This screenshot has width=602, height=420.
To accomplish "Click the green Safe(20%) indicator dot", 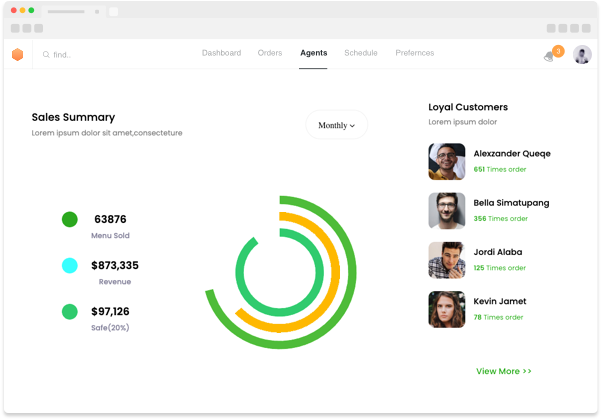I will point(70,311).
